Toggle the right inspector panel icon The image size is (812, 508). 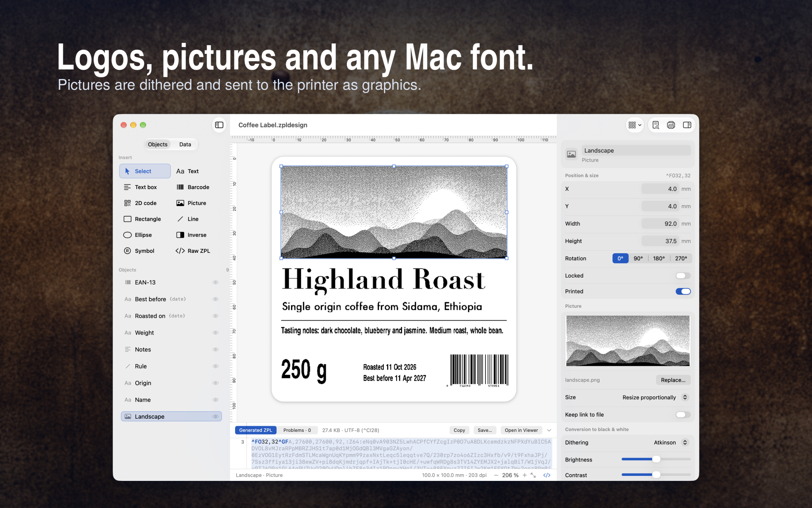click(687, 125)
